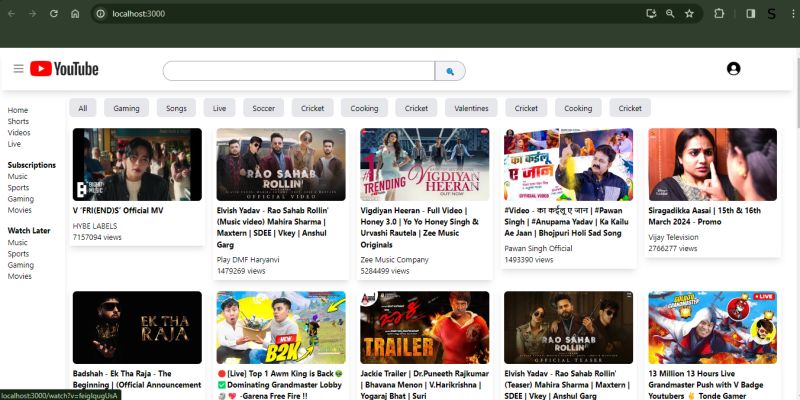Open Movies under Watch Later
Viewport: 800px width, 400px height.
pyautogui.click(x=19, y=276)
